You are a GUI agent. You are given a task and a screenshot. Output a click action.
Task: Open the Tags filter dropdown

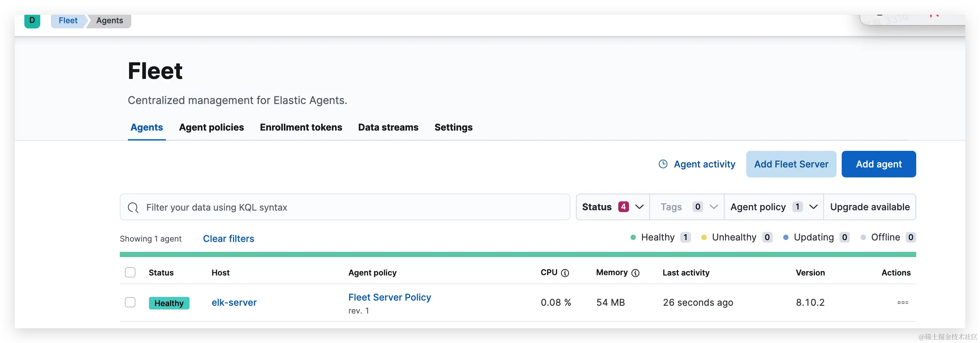(687, 207)
